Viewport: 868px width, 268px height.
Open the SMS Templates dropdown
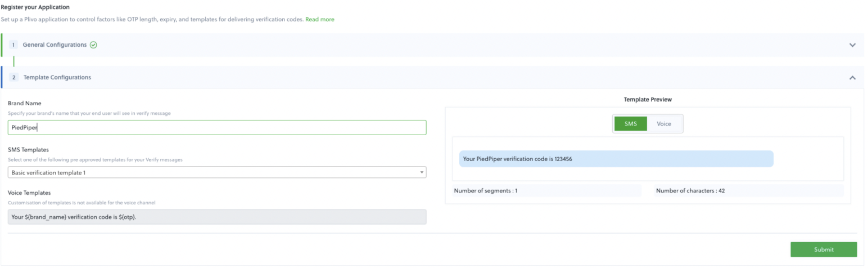click(216, 172)
